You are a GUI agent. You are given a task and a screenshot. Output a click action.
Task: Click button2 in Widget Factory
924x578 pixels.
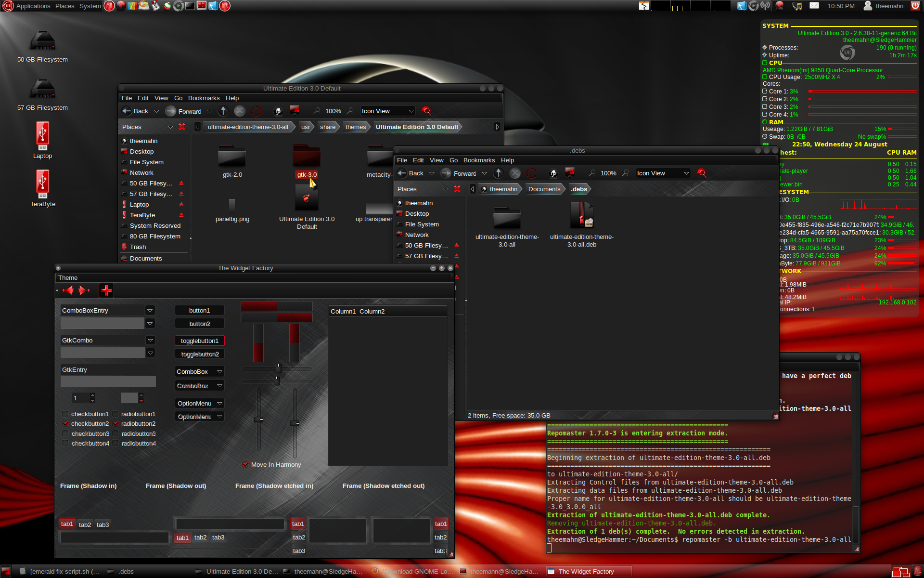(x=200, y=324)
